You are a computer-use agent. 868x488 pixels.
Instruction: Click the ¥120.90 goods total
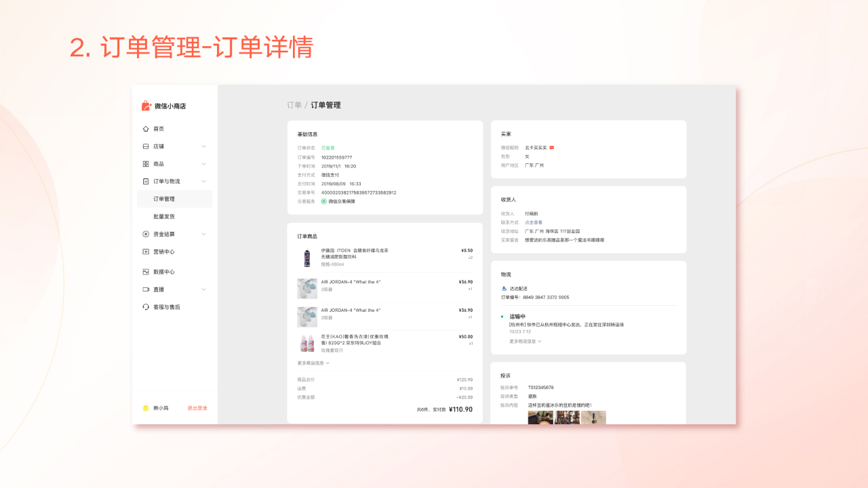click(x=465, y=380)
